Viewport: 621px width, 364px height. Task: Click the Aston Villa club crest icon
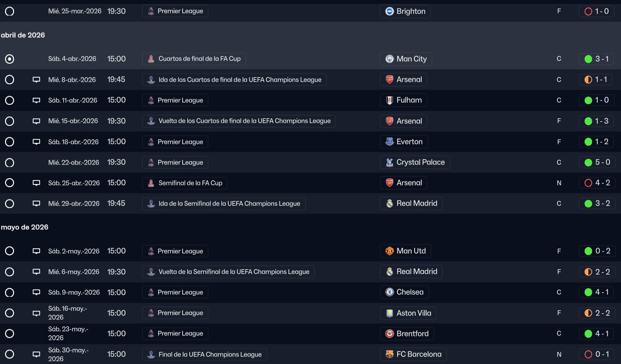[390, 313]
